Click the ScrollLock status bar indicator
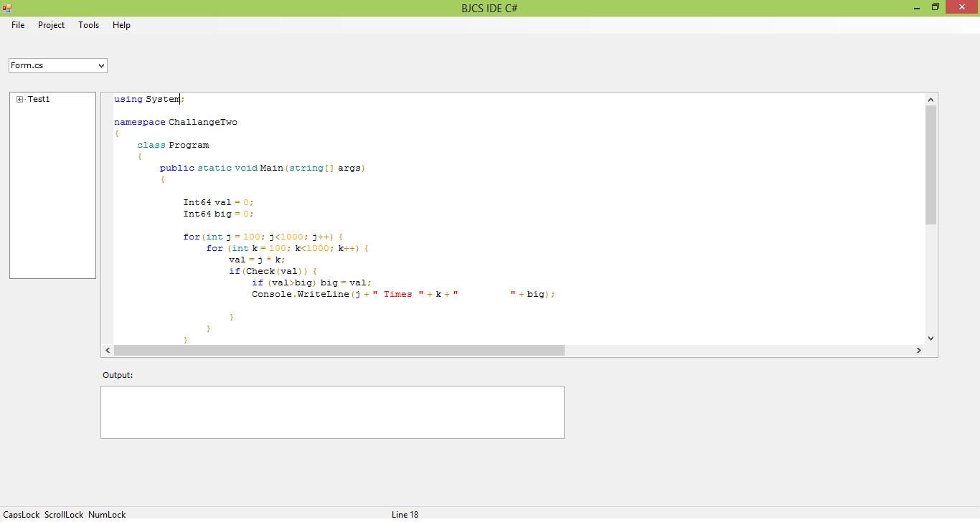The height and width of the screenshot is (522, 980). coord(63,514)
